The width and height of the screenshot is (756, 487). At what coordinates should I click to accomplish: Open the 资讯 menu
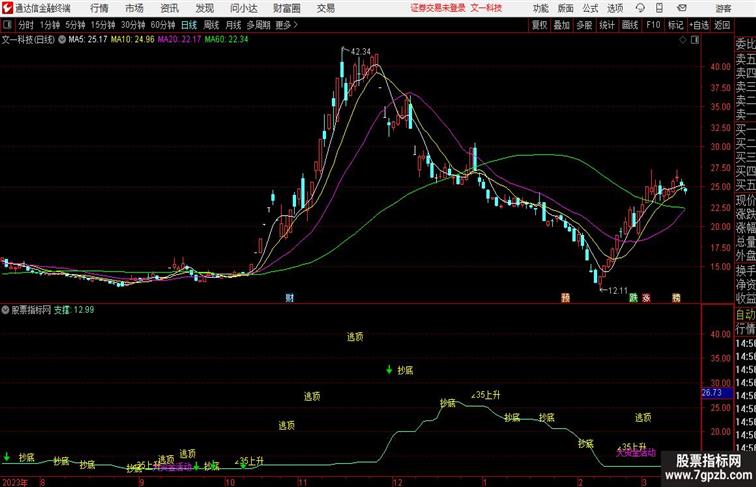169,8
